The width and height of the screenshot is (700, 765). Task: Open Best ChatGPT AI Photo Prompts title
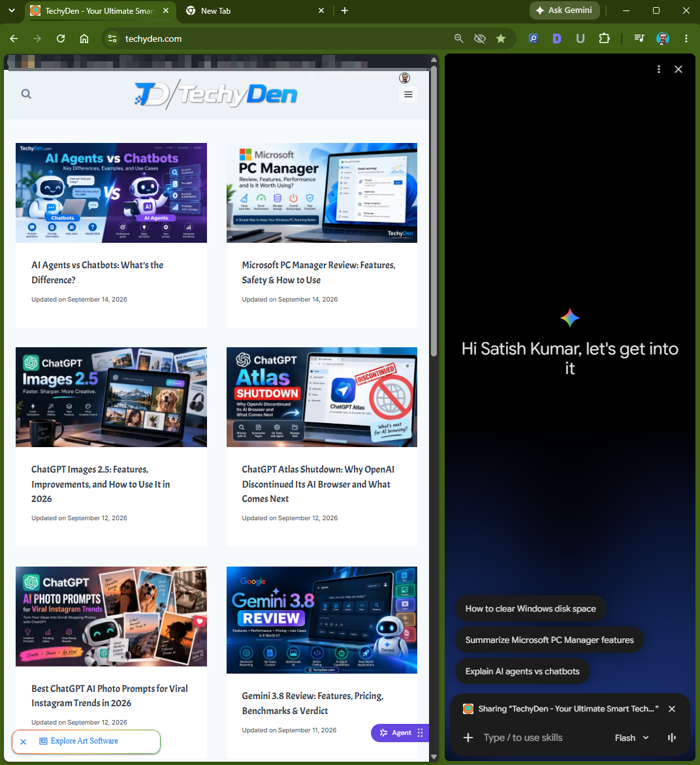[x=110, y=696]
